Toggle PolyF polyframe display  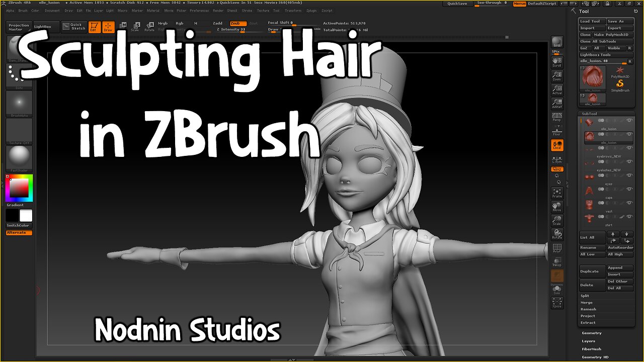point(557,248)
